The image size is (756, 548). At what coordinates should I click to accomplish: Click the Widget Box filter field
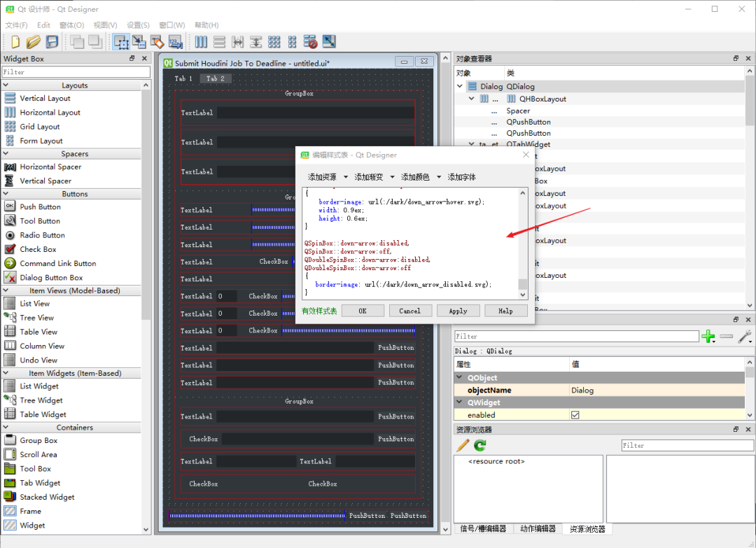click(x=76, y=72)
